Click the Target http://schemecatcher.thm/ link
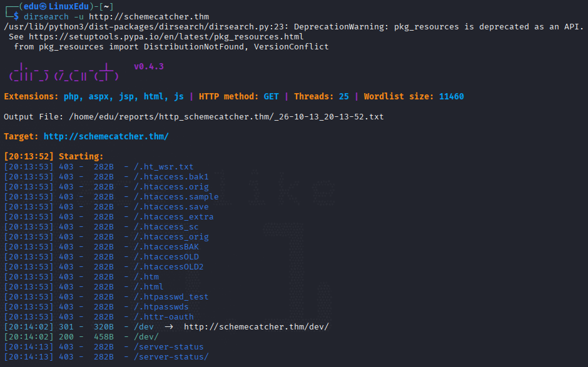Screen dimensions: 588x367 [x=106, y=136]
